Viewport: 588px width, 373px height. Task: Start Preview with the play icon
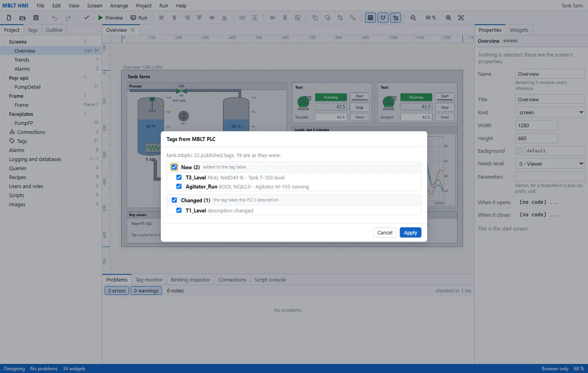pyautogui.click(x=110, y=18)
